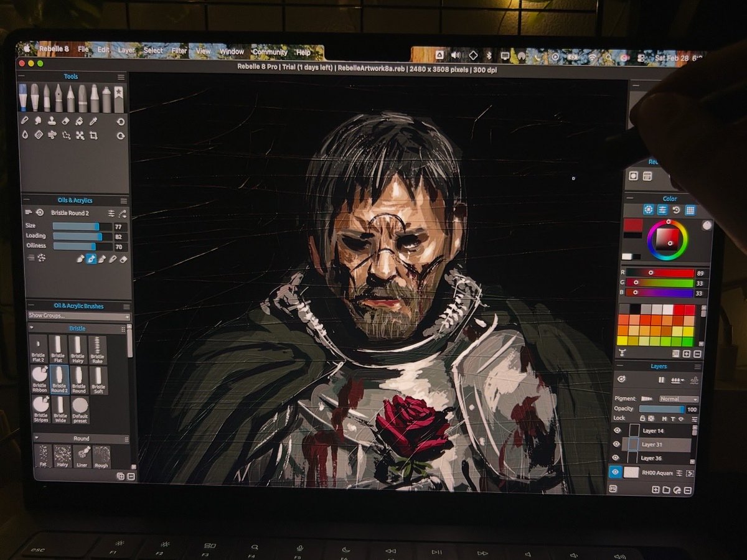
Task: Choose Bristle Soft brush preset
Action: [98, 380]
